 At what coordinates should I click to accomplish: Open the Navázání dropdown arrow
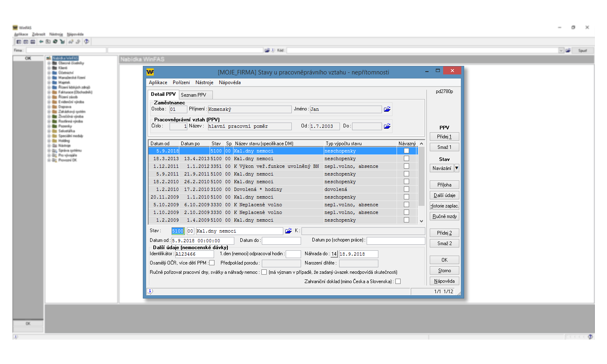[x=456, y=168]
